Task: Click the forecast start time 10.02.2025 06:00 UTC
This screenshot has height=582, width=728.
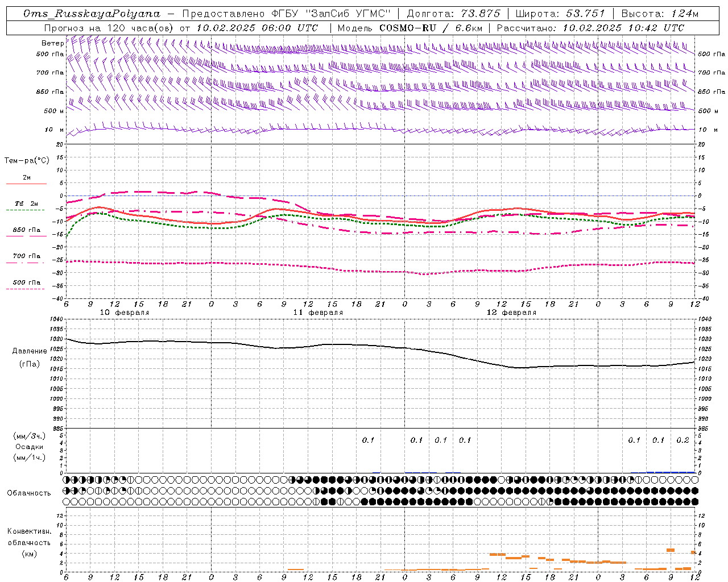Action: pyautogui.click(x=257, y=28)
